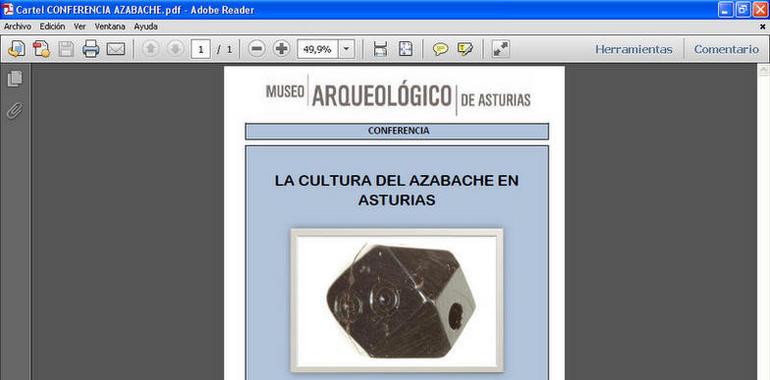Go to next page arrow

pyautogui.click(x=175, y=49)
